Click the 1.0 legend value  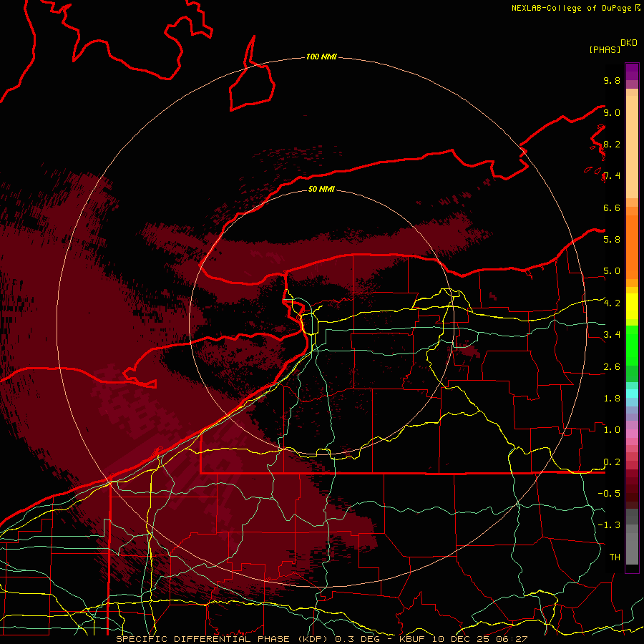(x=612, y=429)
